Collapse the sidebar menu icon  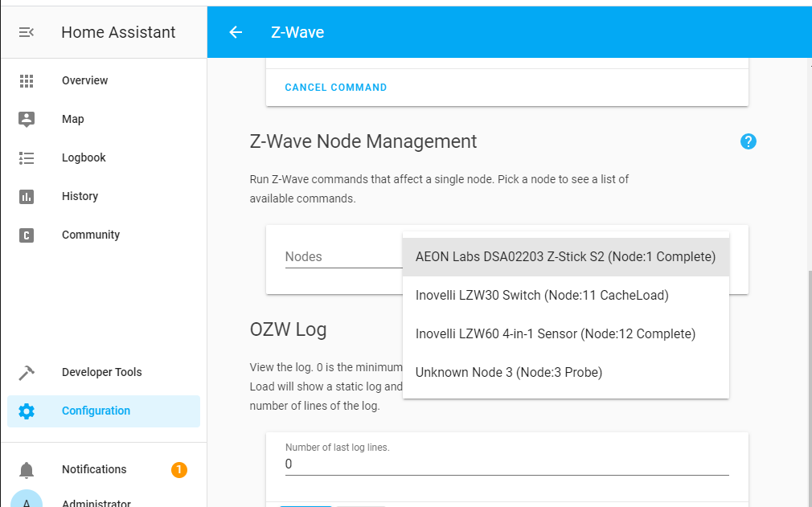27,32
